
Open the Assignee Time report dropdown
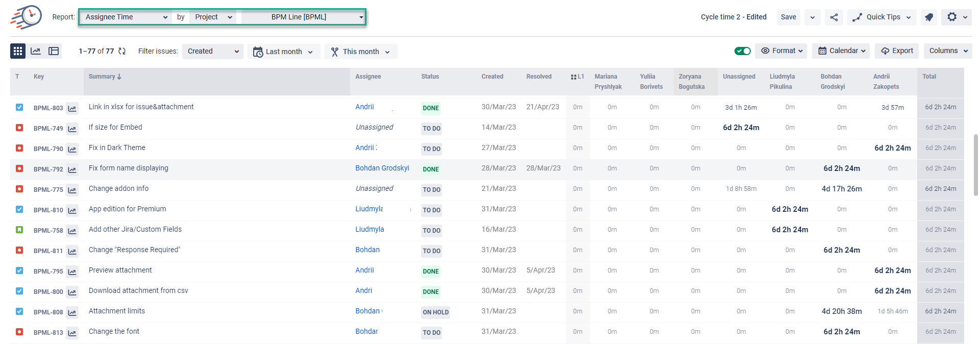click(126, 17)
